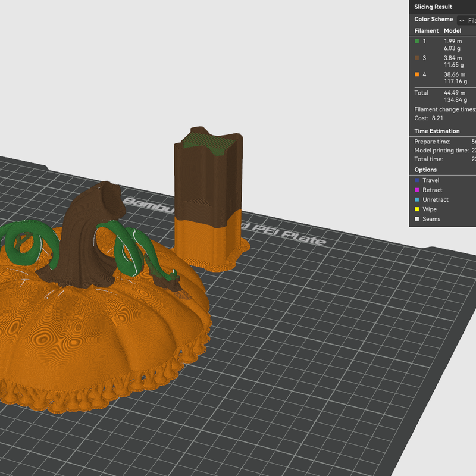Click the Total filament usage row
Image resolution: width=476 pixels, height=476 pixels.
[x=443, y=96]
